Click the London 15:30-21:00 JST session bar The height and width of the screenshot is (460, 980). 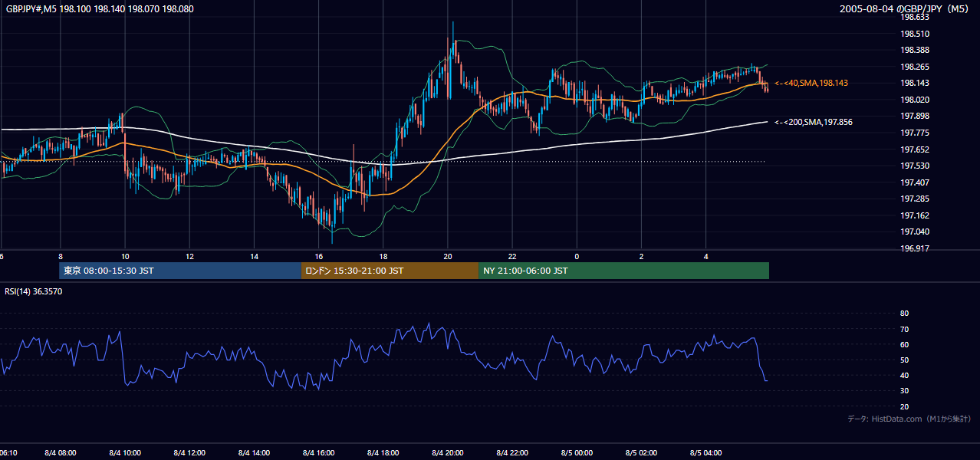tap(390, 271)
